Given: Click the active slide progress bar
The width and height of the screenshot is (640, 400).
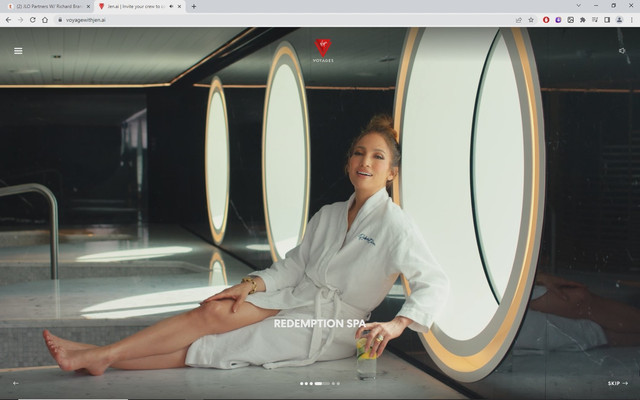Looking at the screenshot, I should click(322, 384).
